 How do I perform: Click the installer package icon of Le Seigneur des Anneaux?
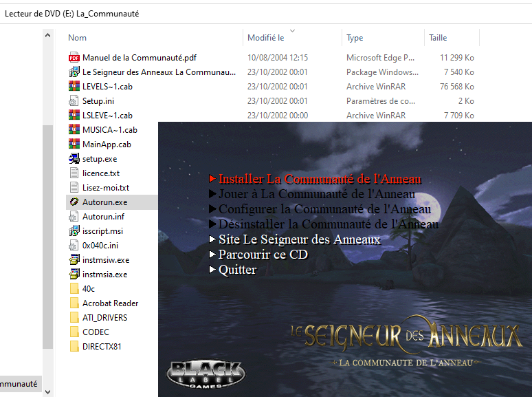tap(74, 72)
